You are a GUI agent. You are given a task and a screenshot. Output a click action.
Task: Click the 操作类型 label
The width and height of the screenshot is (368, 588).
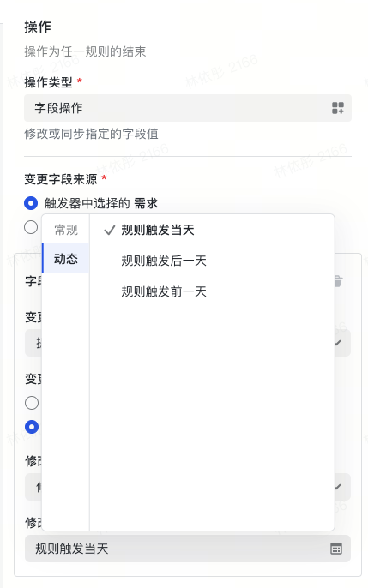point(48,82)
